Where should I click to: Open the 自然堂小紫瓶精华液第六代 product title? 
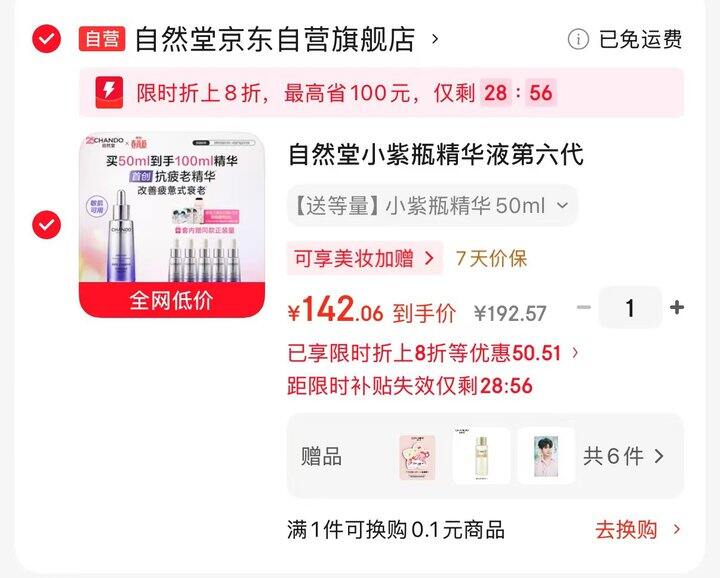point(436,154)
